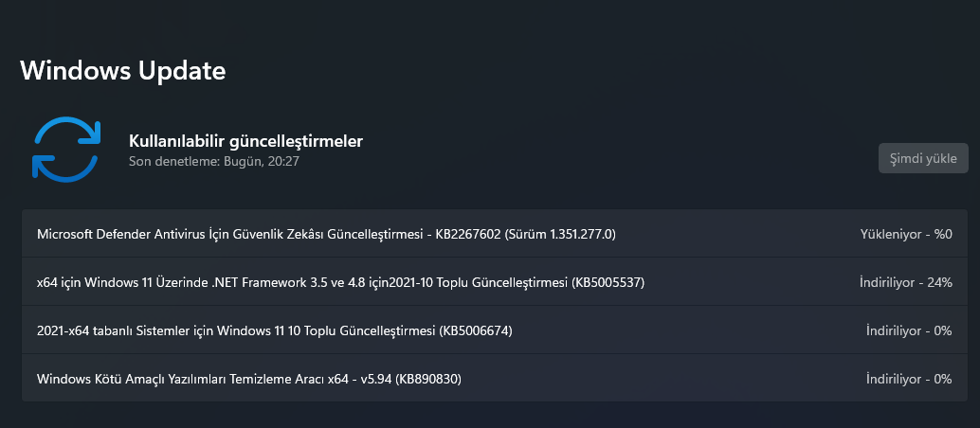This screenshot has width=980, height=428.
Task: Select the Kullanılabilir güncelleştirmeler heading
Action: click(x=245, y=141)
